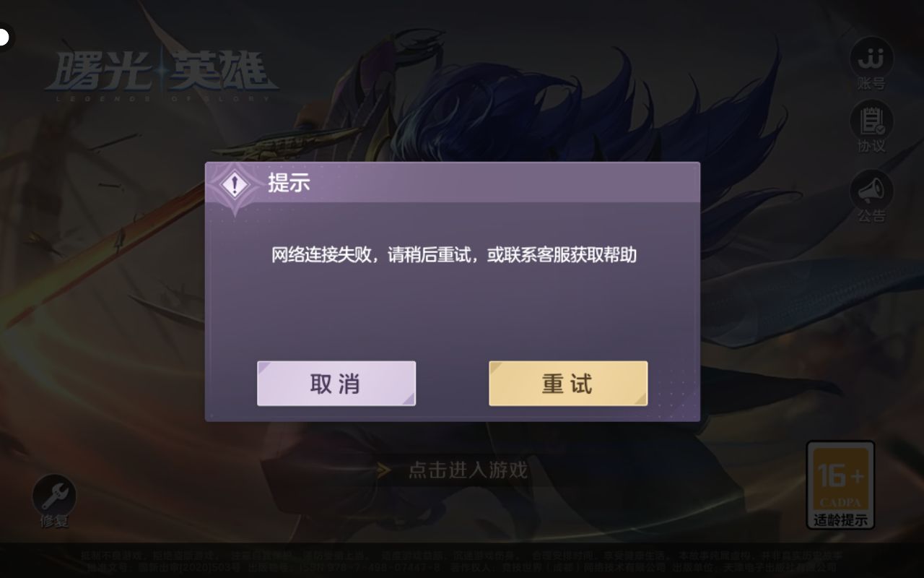Click the 协议 text label

[x=871, y=147]
